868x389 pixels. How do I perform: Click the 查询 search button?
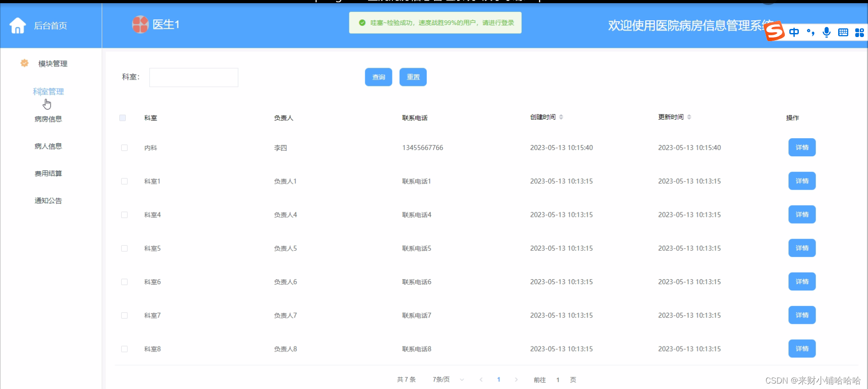(378, 77)
